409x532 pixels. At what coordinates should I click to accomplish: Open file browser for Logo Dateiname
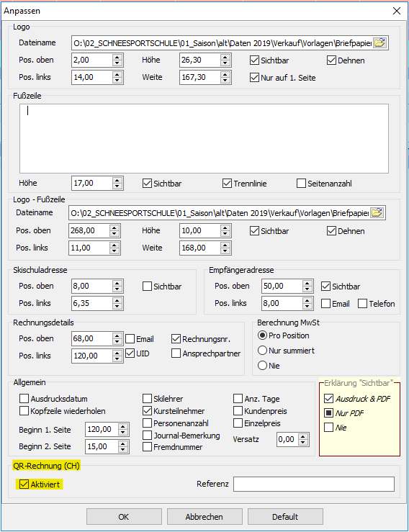coord(379,43)
